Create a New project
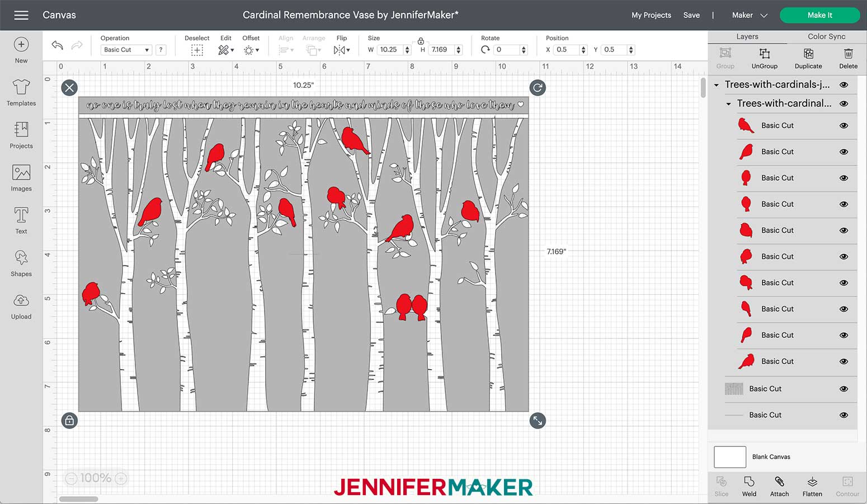Viewport: 867px width, 504px height. click(21, 50)
